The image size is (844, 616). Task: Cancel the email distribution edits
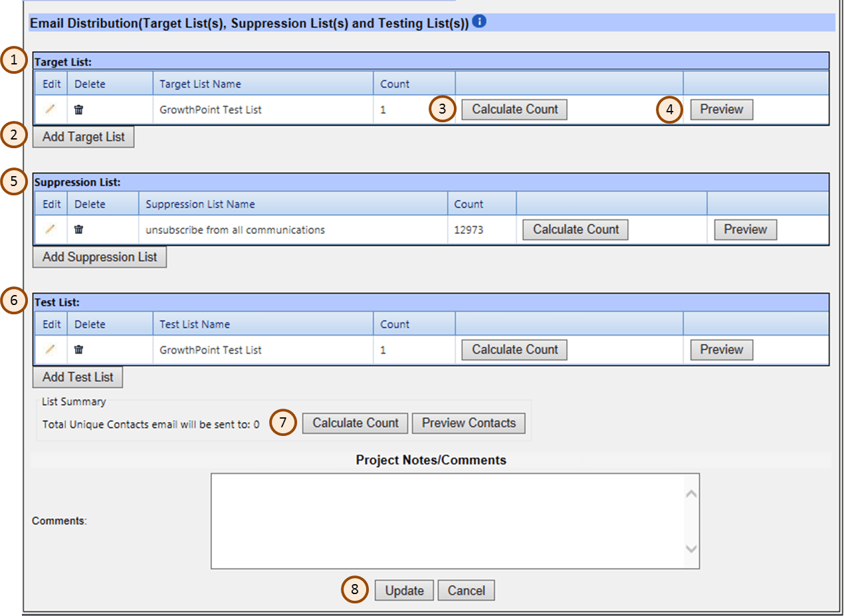(x=466, y=590)
